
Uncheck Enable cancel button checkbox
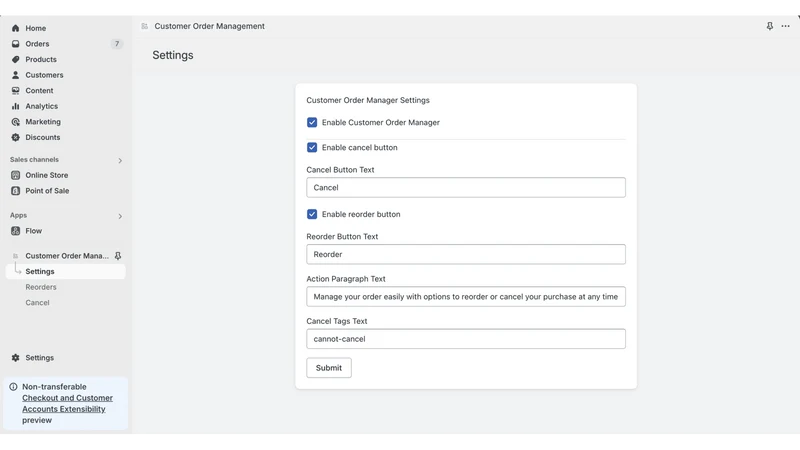[x=312, y=147]
